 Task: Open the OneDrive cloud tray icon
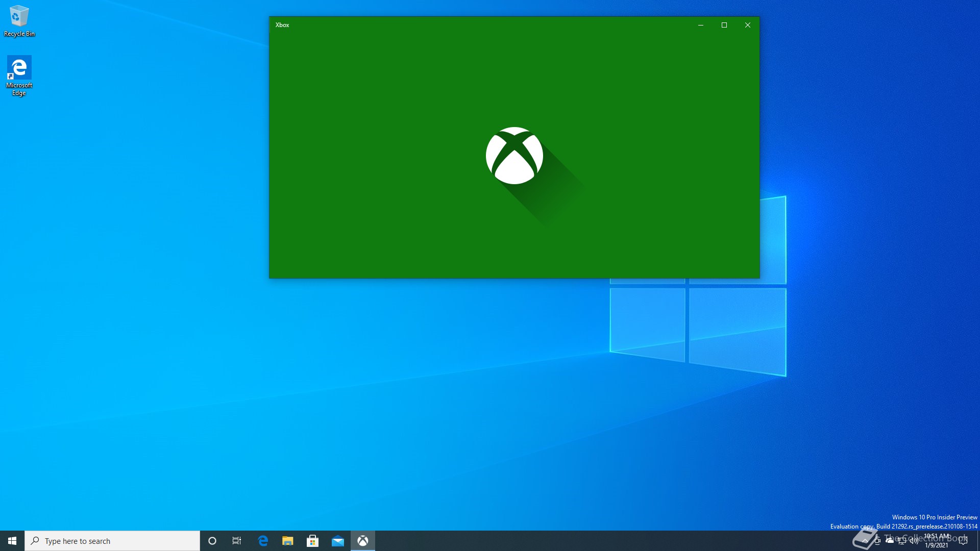[890, 540]
